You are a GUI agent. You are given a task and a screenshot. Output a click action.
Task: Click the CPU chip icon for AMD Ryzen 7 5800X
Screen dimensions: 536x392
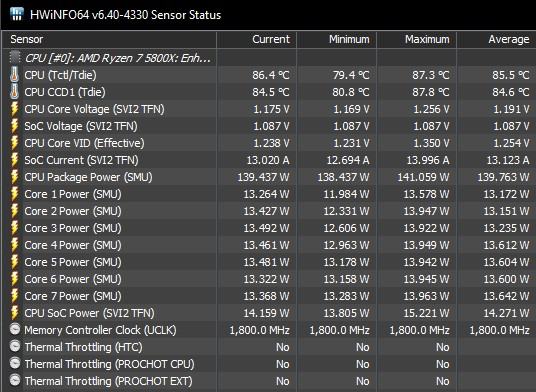[15, 58]
